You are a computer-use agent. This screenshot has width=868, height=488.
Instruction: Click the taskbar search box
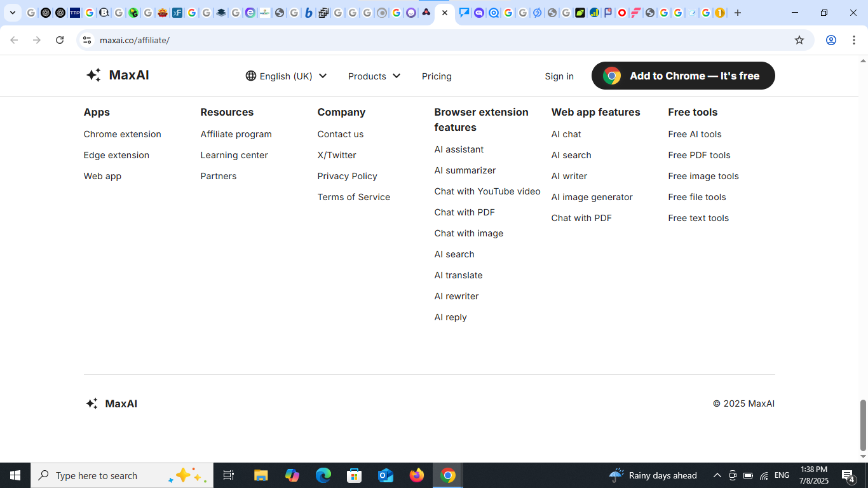pyautogui.click(x=122, y=475)
